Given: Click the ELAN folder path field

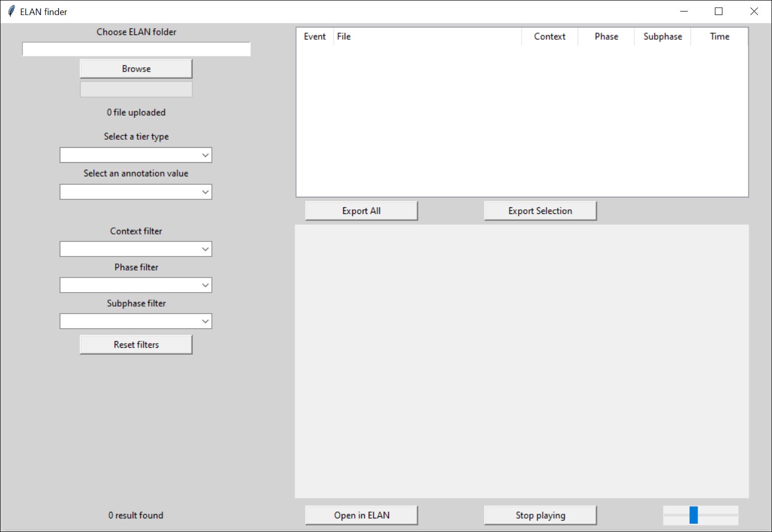Looking at the screenshot, I should pyautogui.click(x=136, y=49).
